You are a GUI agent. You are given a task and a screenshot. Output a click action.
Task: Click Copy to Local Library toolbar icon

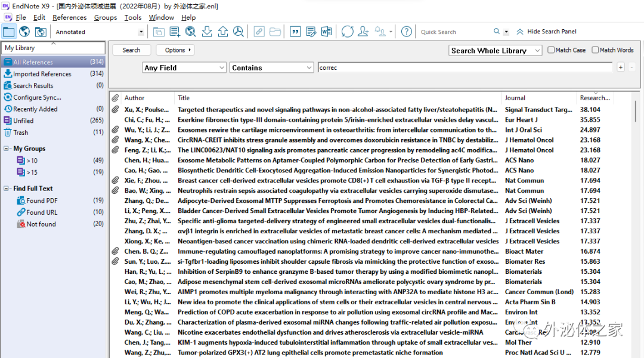[x=159, y=32]
